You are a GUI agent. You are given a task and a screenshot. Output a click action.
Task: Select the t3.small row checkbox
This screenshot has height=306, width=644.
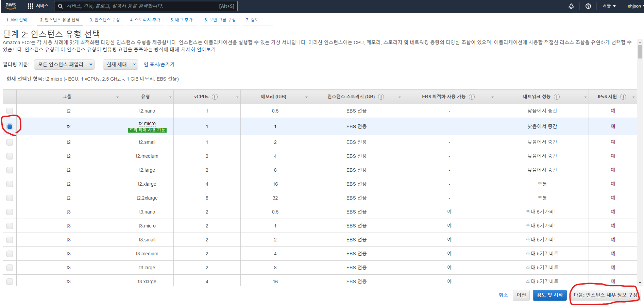[10, 240]
